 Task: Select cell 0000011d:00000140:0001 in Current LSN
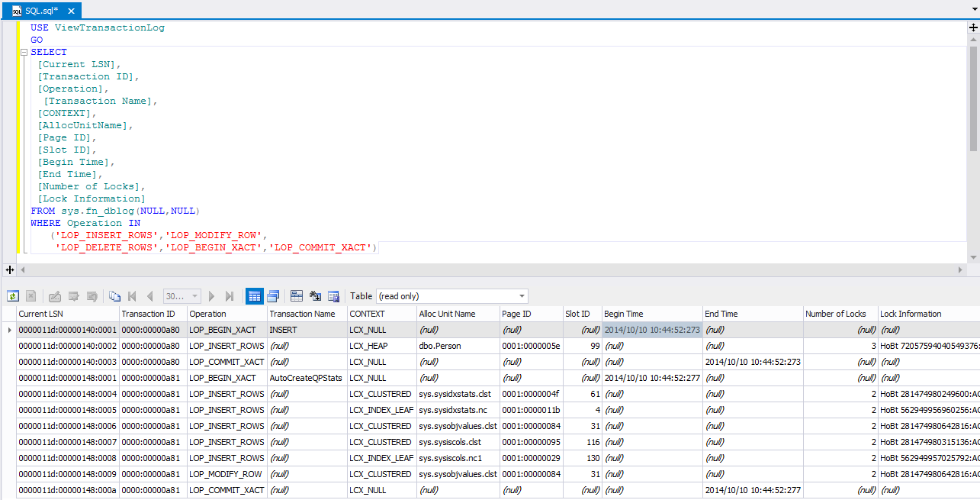[x=67, y=330]
